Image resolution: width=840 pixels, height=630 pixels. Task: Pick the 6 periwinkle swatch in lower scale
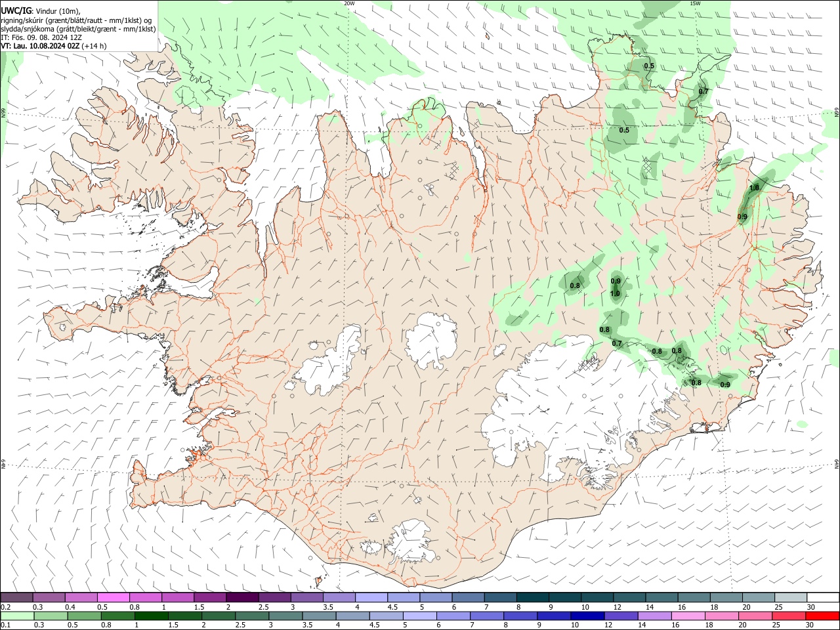453,616
